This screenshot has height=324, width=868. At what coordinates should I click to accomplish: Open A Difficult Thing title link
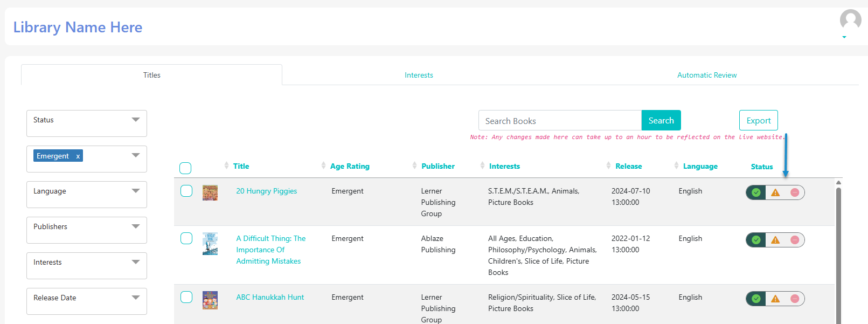point(271,250)
